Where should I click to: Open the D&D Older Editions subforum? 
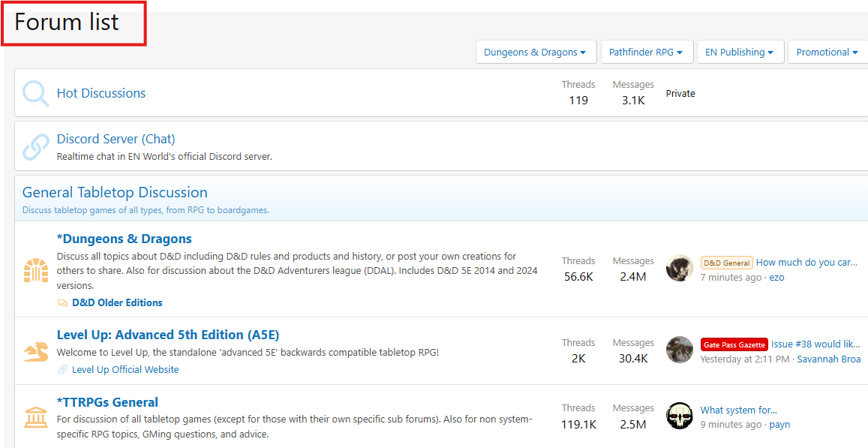[x=117, y=302]
